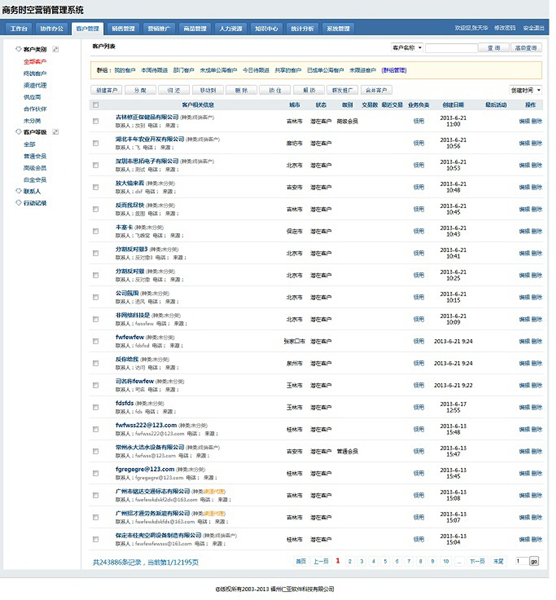Tick the select-all checkbox in table header
This screenshot has height=600, width=556.
pos(96,105)
